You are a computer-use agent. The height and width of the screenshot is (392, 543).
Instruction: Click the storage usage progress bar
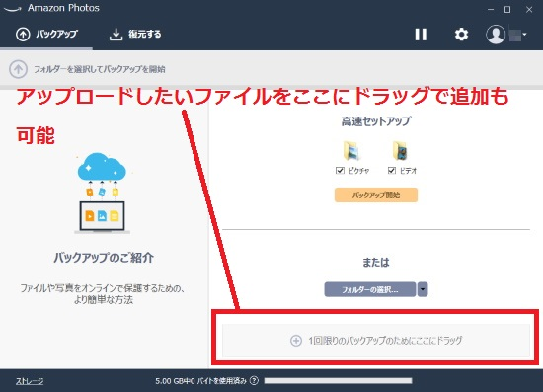point(338,381)
